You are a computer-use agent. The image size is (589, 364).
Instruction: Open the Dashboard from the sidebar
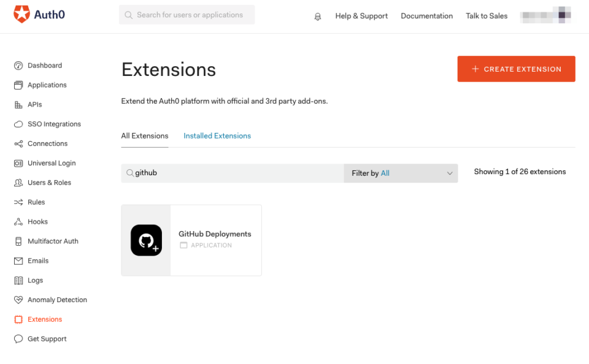coord(44,65)
